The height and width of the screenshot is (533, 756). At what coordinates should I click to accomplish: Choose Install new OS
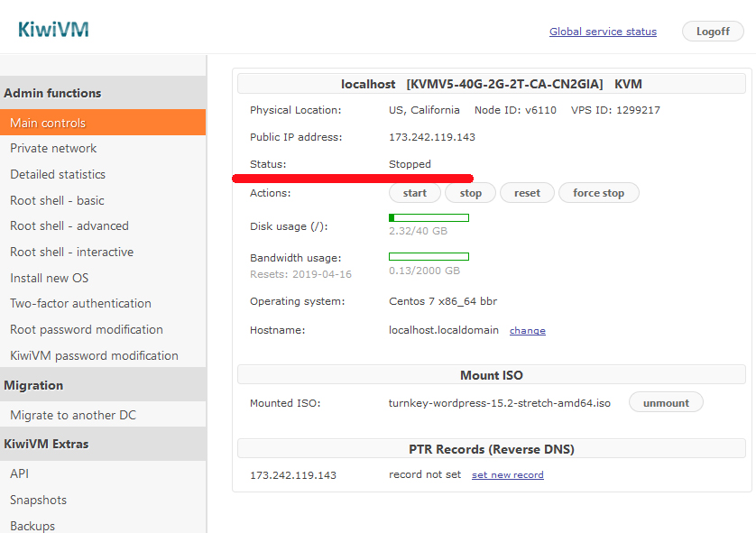pyautogui.click(x=50, y=278)
